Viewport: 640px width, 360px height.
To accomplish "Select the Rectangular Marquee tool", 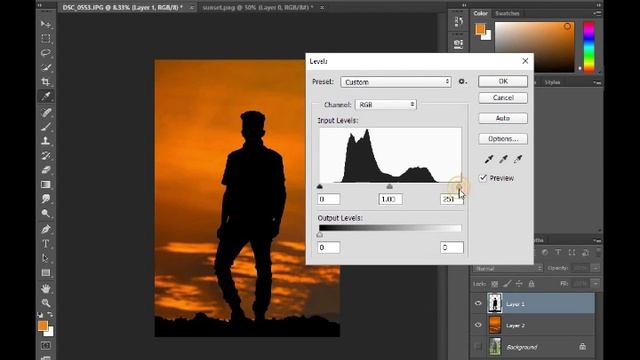I will click(46, 38).
